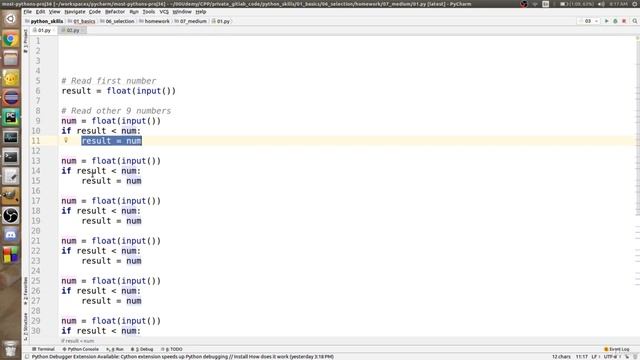Click the 11:17 line:column indicator in status bar
The width and height of the screenshot is (640, 360).
(581, 357)
